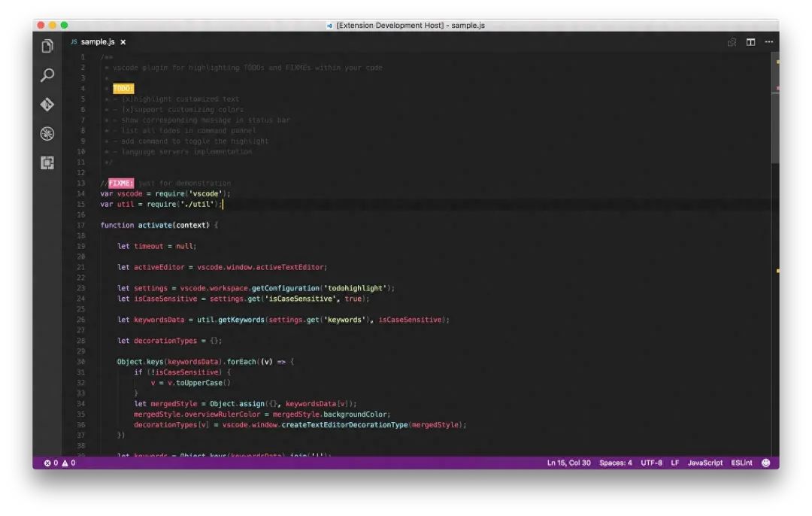Select language mode JavaScript
Screen dimensions: 812x516
pyautogui.click(x=704, y=463)
